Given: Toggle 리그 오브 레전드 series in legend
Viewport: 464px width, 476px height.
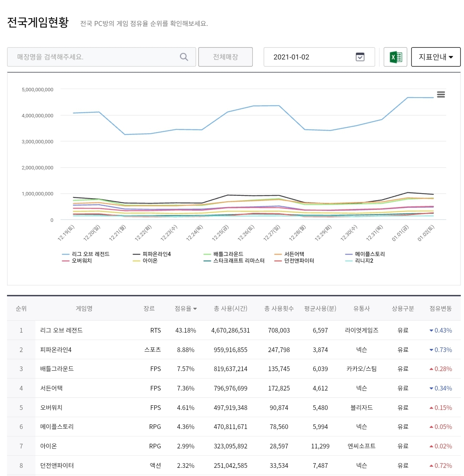Looking at the screenshot, I should point(90,254).
